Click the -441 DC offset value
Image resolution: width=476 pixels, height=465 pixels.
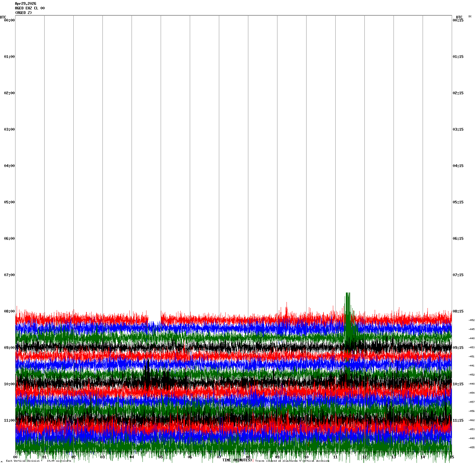pyautogui.click(x=471, y=366)
